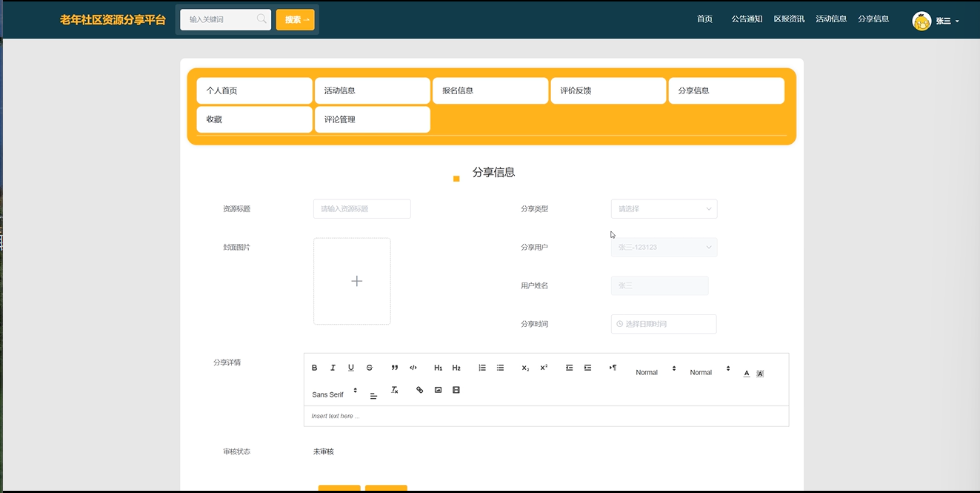Click the 老年社区资源分享平台 site title
980x493 pixels.
click(113, 20)
